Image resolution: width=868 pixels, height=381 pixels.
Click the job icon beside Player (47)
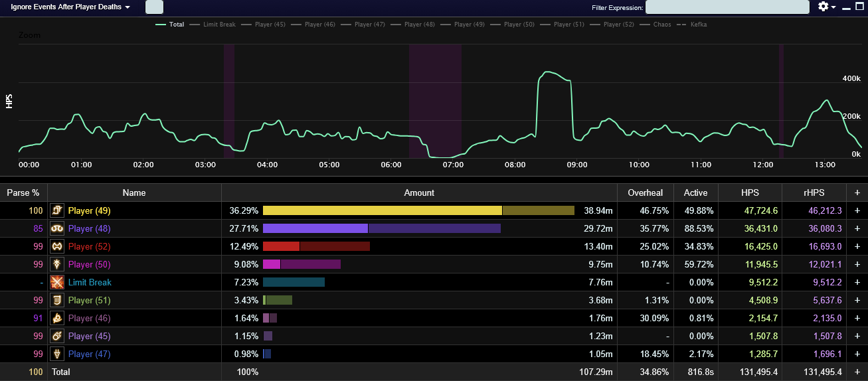[56, 354]
